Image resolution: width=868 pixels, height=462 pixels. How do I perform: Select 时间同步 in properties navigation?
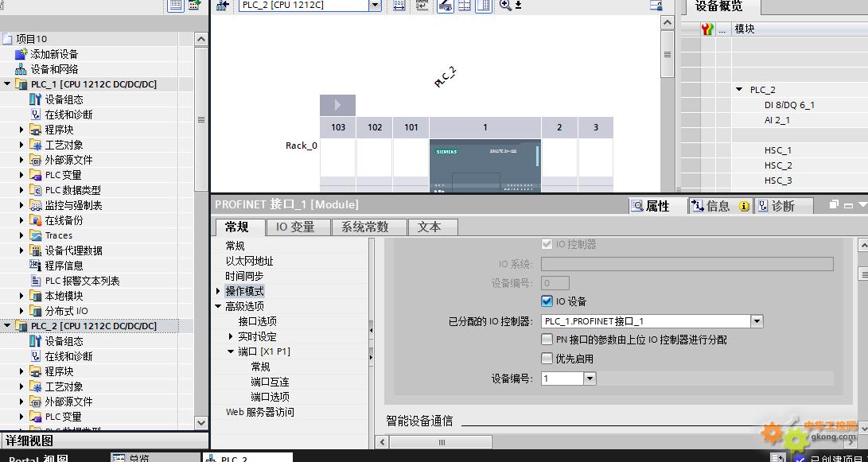point(244,276)
